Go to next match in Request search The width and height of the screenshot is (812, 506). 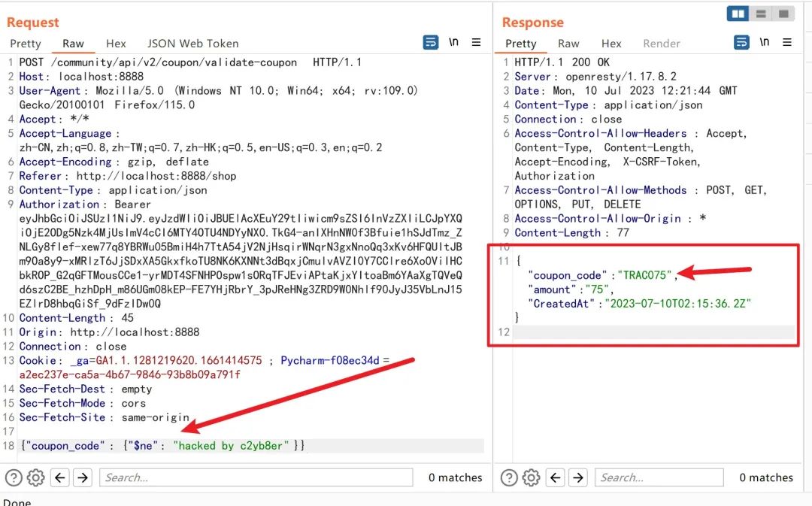83,477
